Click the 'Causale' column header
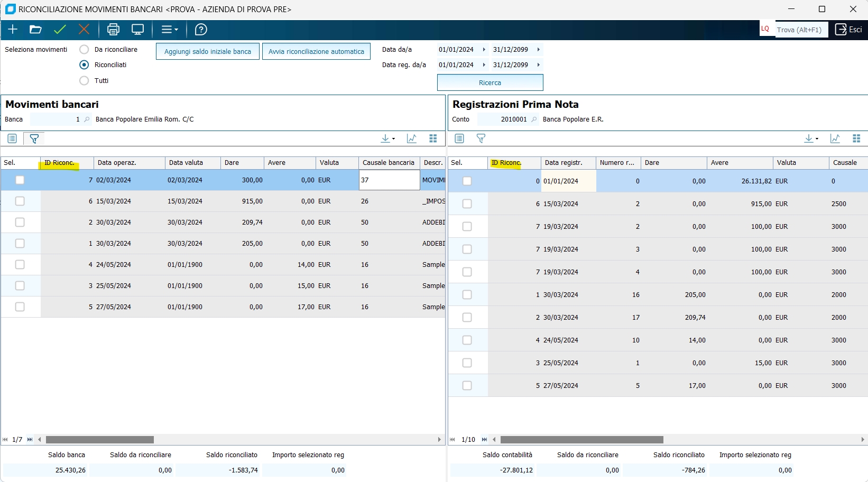Image resolution: width=868 pixels, height=482 pixels. tap(844, 163)
